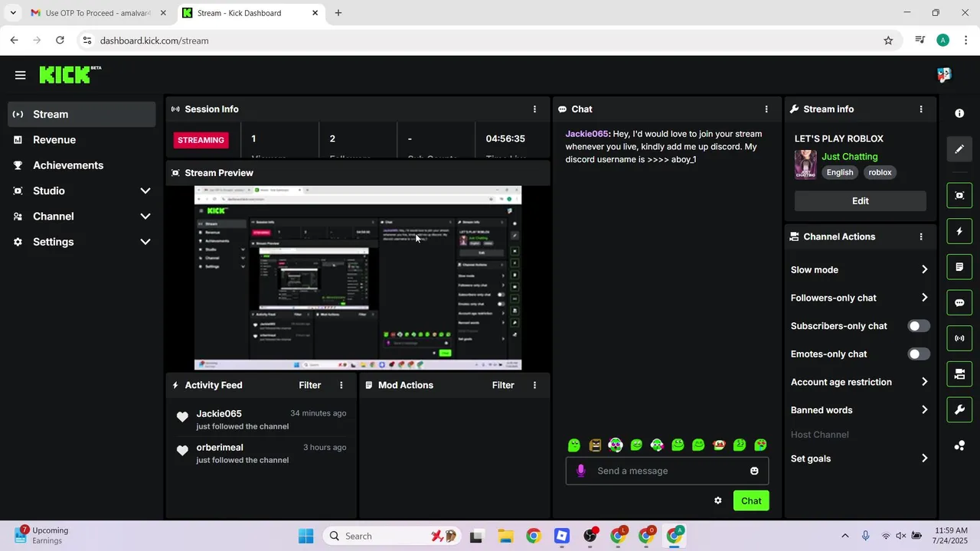980x551 pixels.
Task: Open the info icon in right sidebar
Action: 959,113
